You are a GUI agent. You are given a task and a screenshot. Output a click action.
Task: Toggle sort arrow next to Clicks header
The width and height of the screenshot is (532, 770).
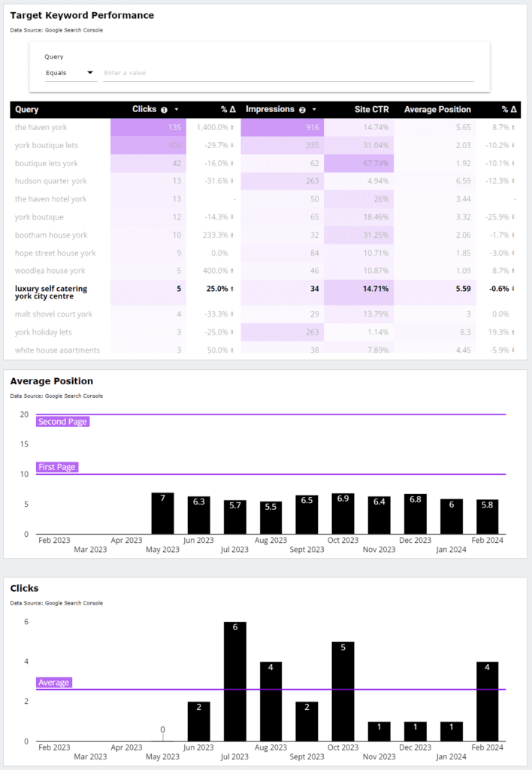point(177,110)
